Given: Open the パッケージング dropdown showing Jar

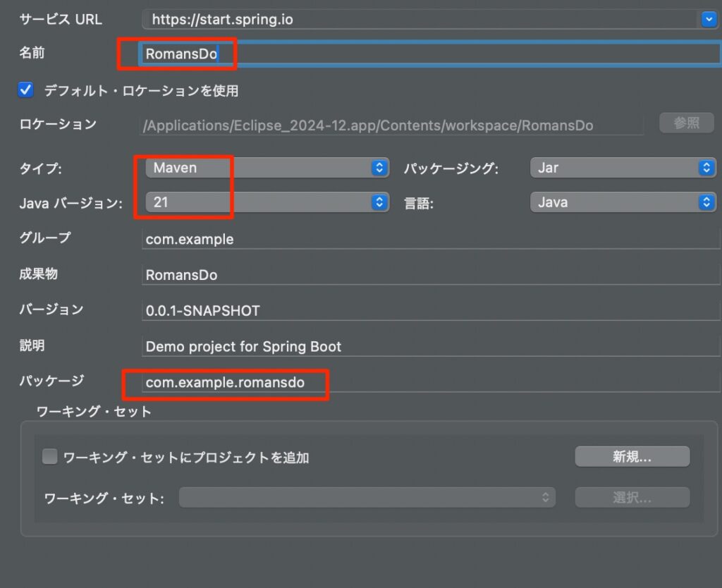Looking at the screenshot, I should point(623,168).
